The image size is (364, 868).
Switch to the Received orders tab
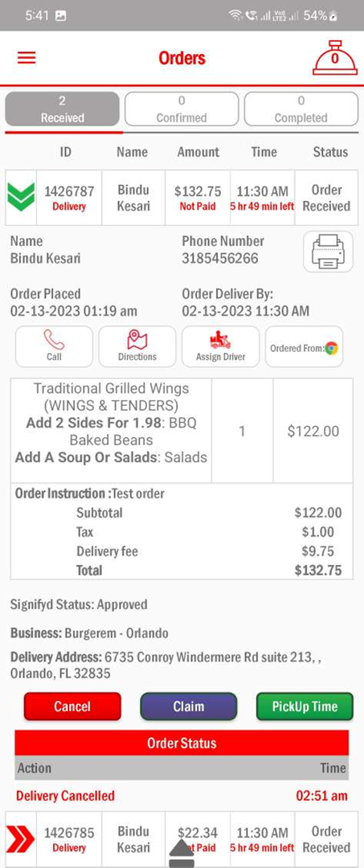62,109
